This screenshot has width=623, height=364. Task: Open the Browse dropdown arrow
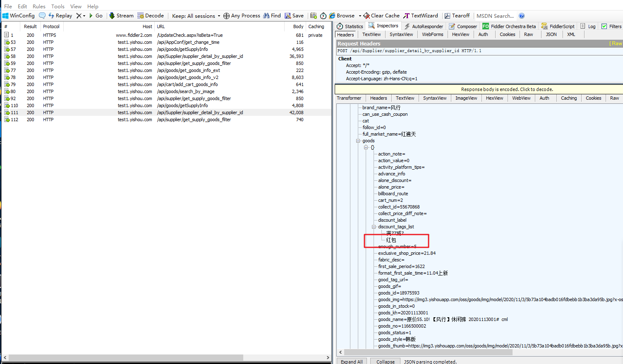(360, 16)
